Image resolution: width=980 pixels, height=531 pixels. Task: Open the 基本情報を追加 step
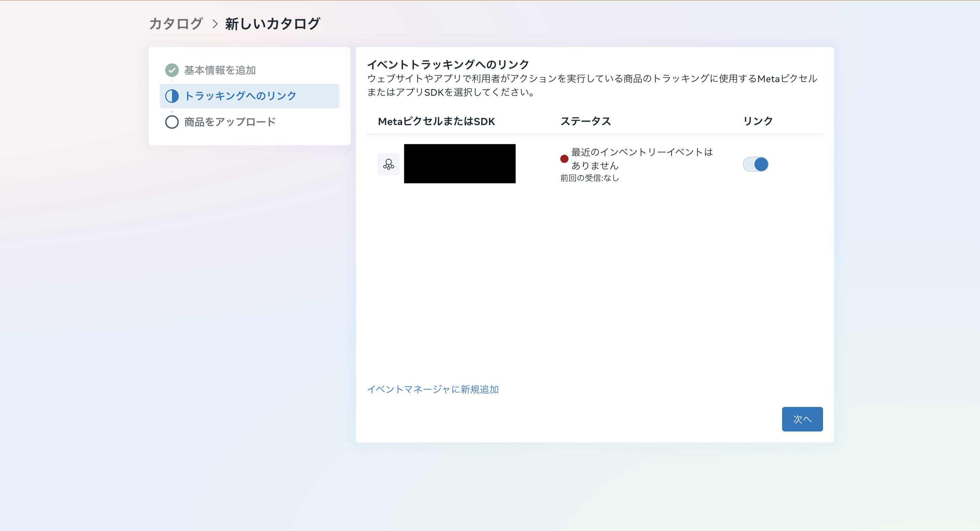click(x=220, y=70)
